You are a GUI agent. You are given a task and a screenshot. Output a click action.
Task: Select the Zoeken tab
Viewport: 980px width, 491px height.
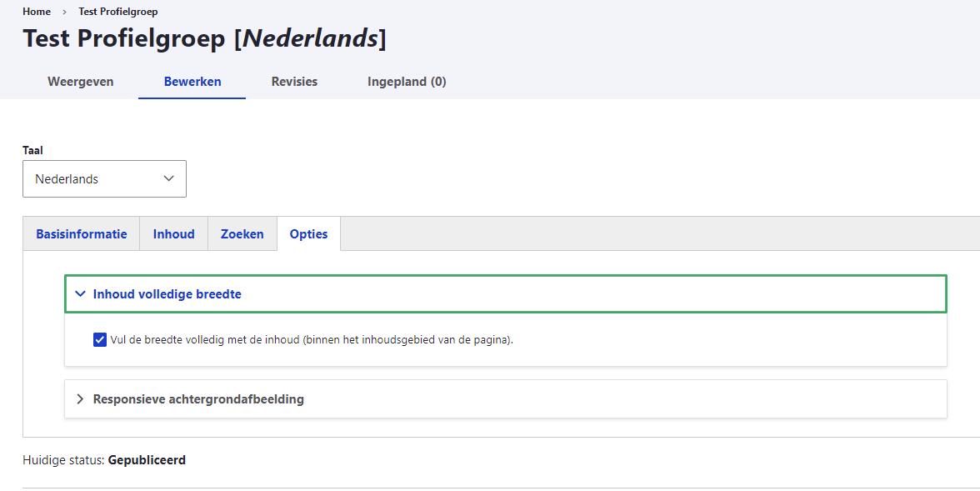[x=242, y=234]
